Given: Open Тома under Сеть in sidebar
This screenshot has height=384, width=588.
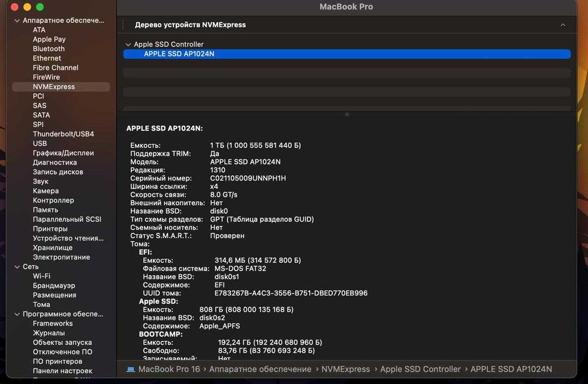Looking at the screenshot, I should pyautogui.click(x=41, y=305).
